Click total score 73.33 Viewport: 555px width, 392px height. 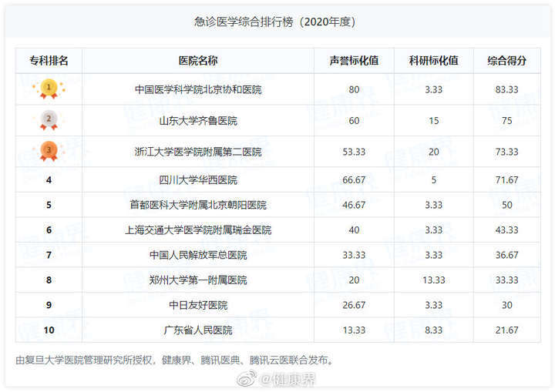click(507, 152)
